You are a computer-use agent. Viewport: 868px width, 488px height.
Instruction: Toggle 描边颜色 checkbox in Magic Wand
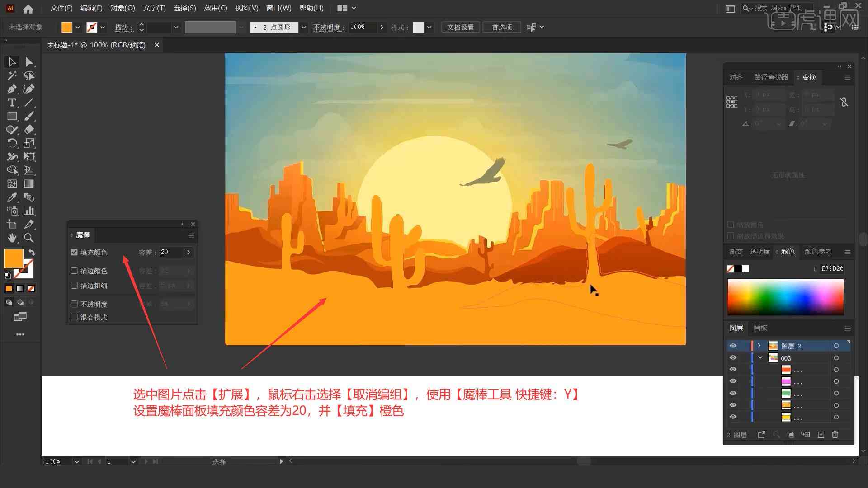pos(75,271)
